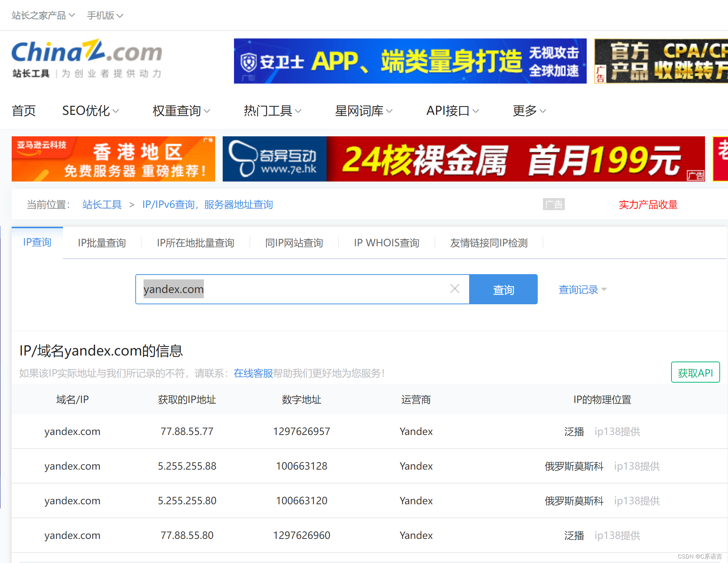This screenshot has width=728, height=563.
Task: Follow the IP/IPv6查询 breadcrumb link
Action: coord(208,204)
